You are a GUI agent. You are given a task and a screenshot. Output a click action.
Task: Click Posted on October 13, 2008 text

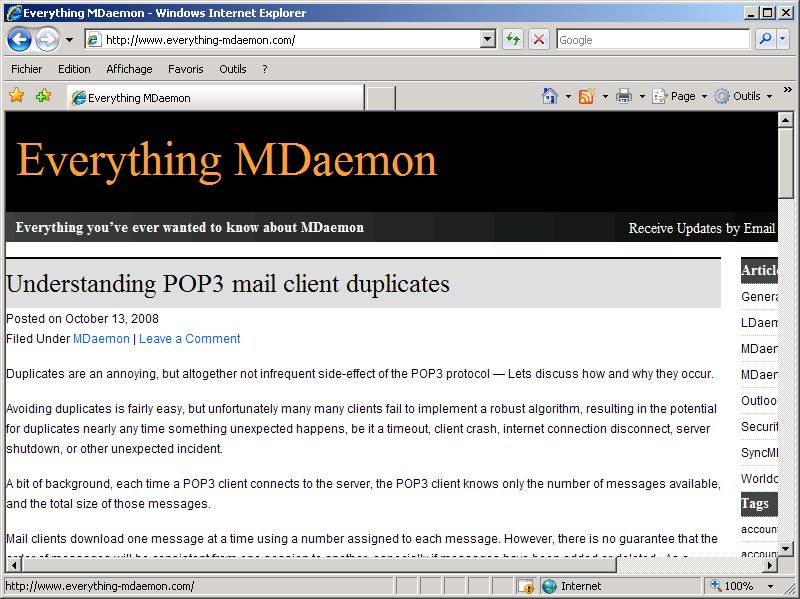coord(82,319)
